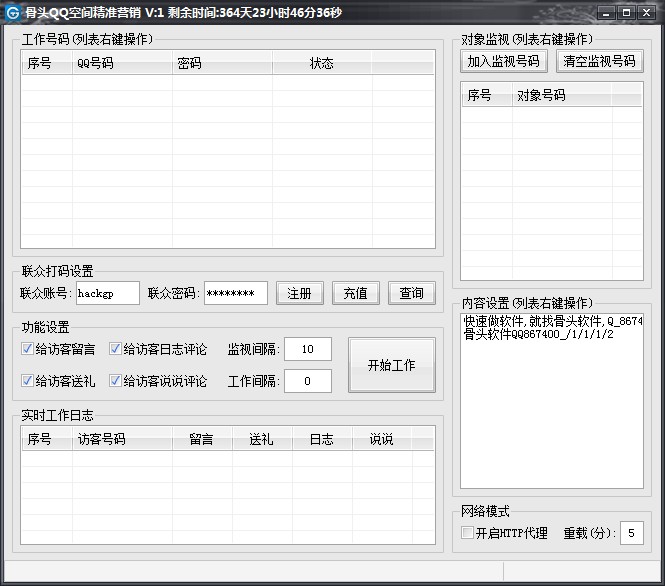Click the 送礼 column header
665x586 pixels.
(262, 439)
